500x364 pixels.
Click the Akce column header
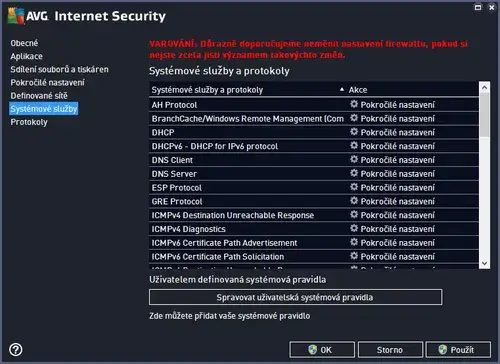click(x=358, y=90)
